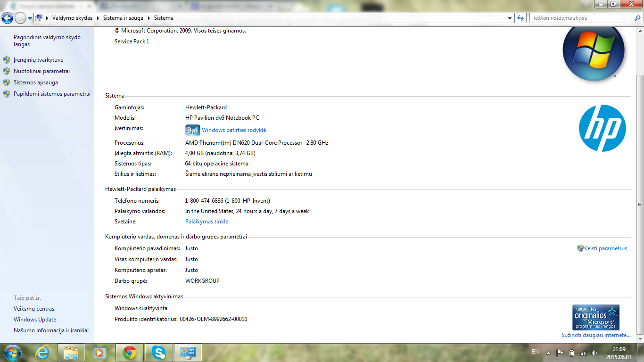644x362 pixels.
Task: Click the HP logo image
Action: 603,128
